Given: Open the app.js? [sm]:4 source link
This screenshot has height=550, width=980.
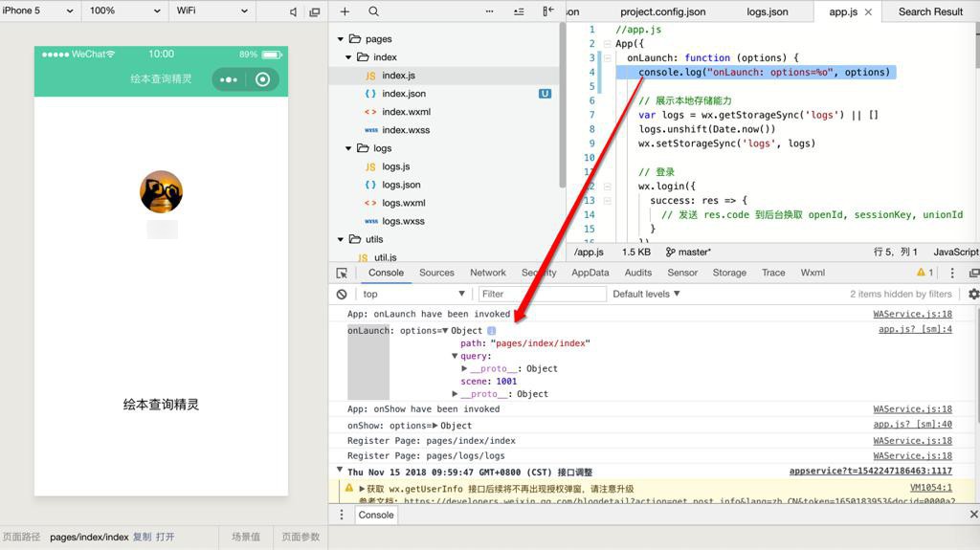Looking at the screenshot, I should click(915, 329).
